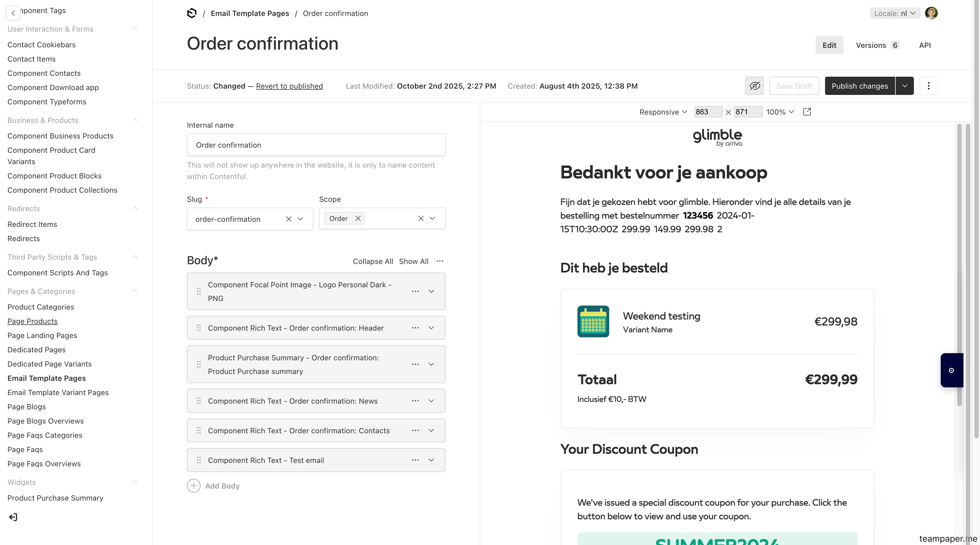The width and height of the screenshot is (980, 545).
Task: Open the Locale nl dropdown
Action: point(895,13)
